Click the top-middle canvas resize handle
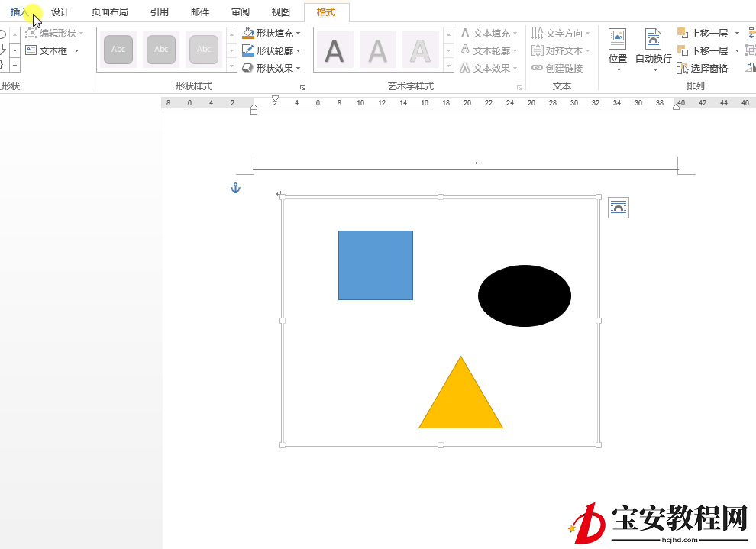This screenshot has height=549, width=756. coord(440,197)
